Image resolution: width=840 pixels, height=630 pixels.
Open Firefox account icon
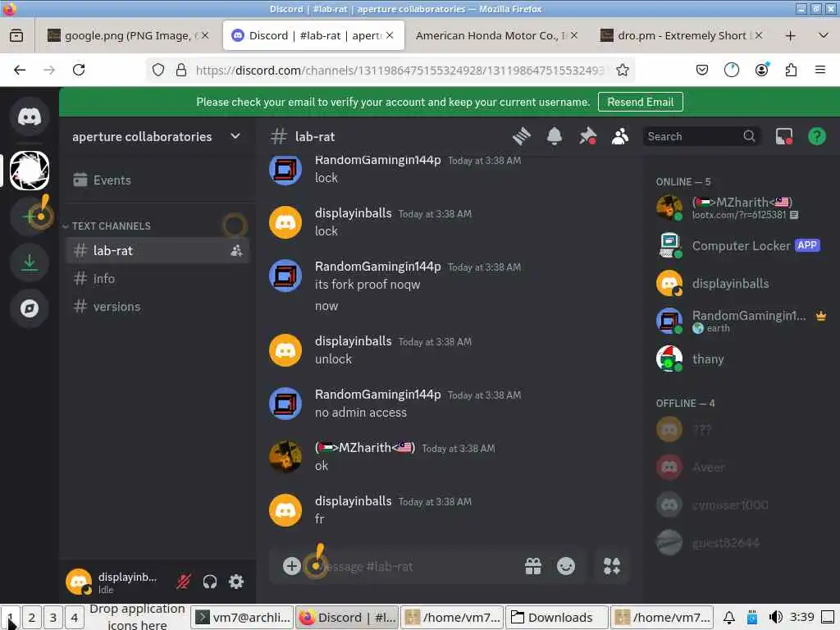coord(761,71)
